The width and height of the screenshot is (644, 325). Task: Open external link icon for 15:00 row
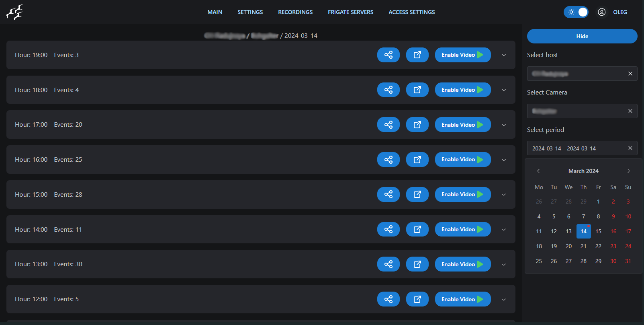click(417, 195)
